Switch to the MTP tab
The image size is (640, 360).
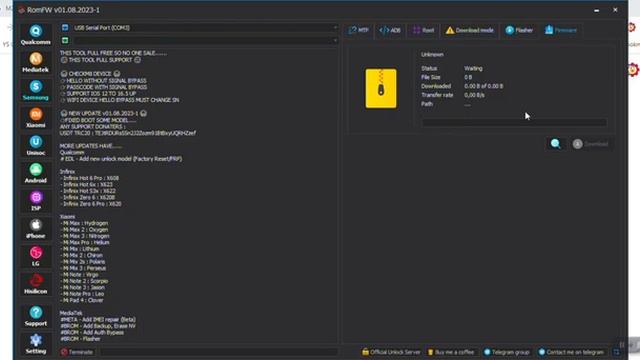coord(358,30)
